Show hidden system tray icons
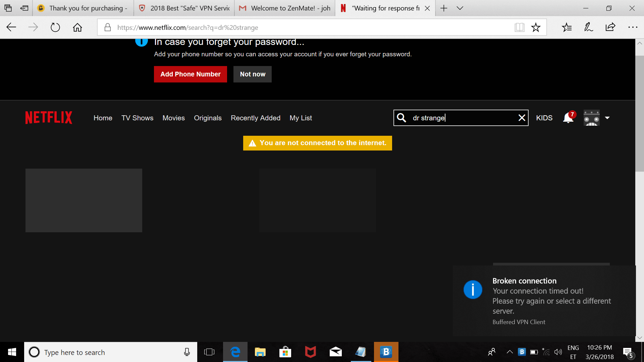This screenshot has height=362, width=644. click(509, 352)
